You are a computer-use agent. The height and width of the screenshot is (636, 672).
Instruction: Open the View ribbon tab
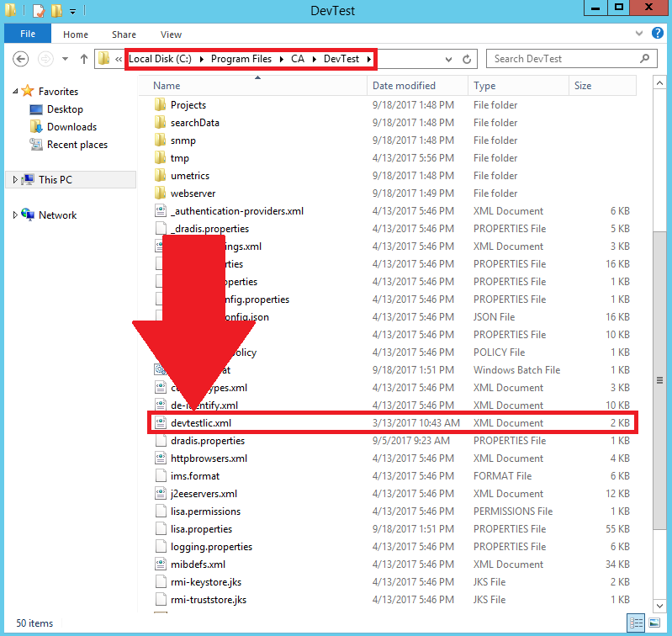click(x=171, y=34)
